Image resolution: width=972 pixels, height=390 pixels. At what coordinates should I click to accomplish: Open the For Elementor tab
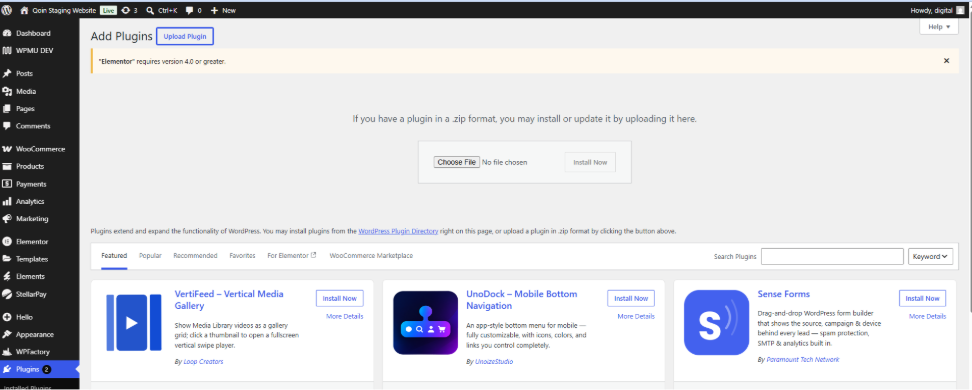(292, 255)
